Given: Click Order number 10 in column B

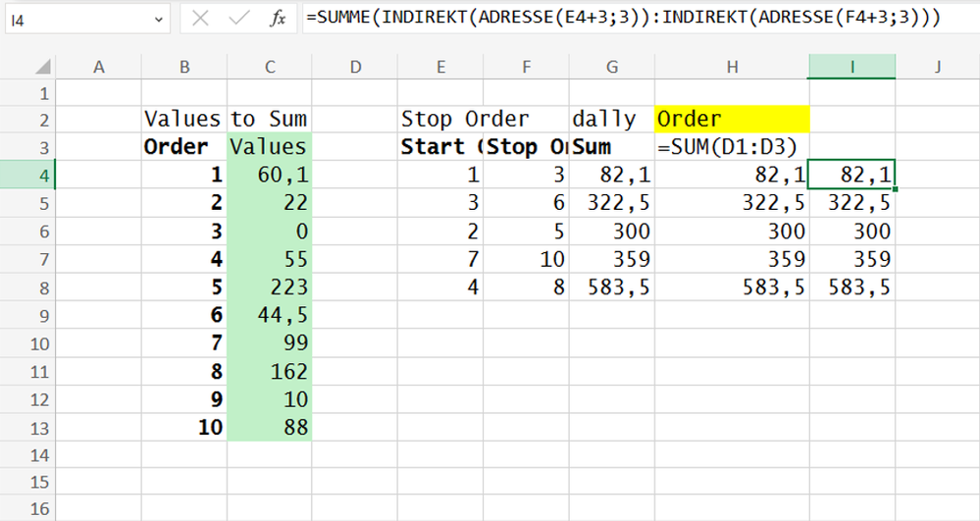Looking at the screenshot, I should [x=184, y=428].
